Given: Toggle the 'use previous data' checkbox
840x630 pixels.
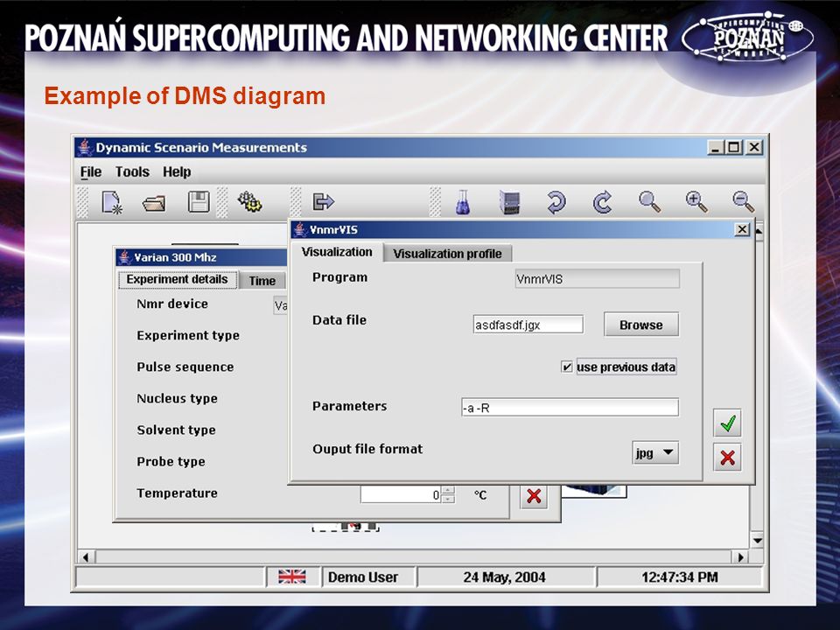Looking at the screenshot, I should pos(566,367).
